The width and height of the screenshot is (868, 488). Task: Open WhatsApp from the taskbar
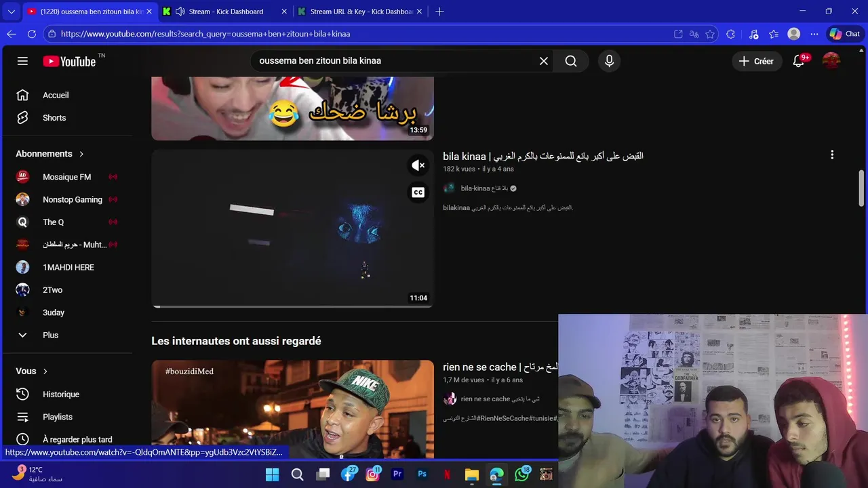tap(522, 474)
